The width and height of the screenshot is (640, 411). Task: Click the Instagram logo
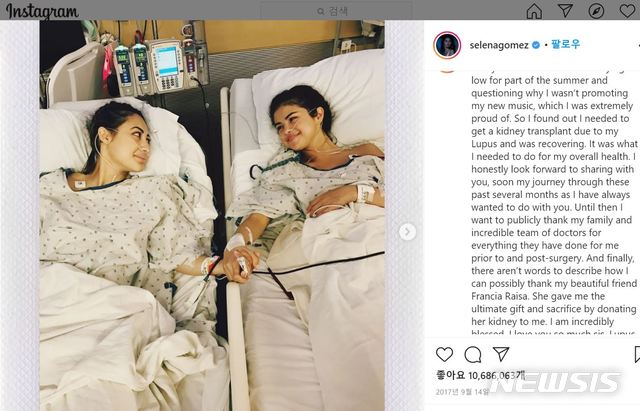(x=42, y=11)
